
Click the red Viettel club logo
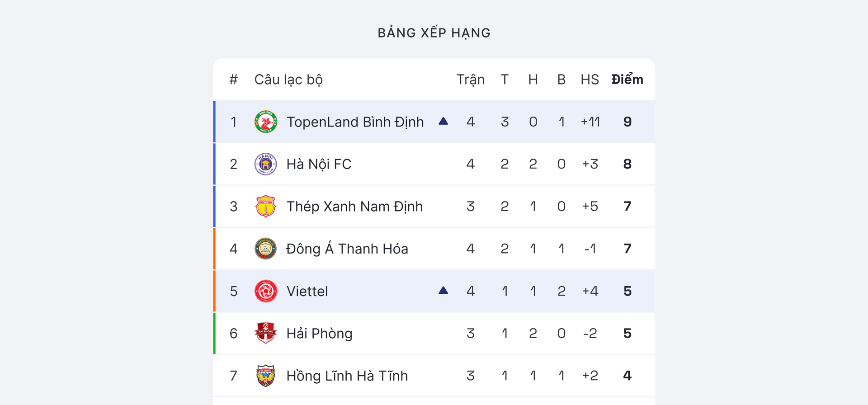(265, 291)
